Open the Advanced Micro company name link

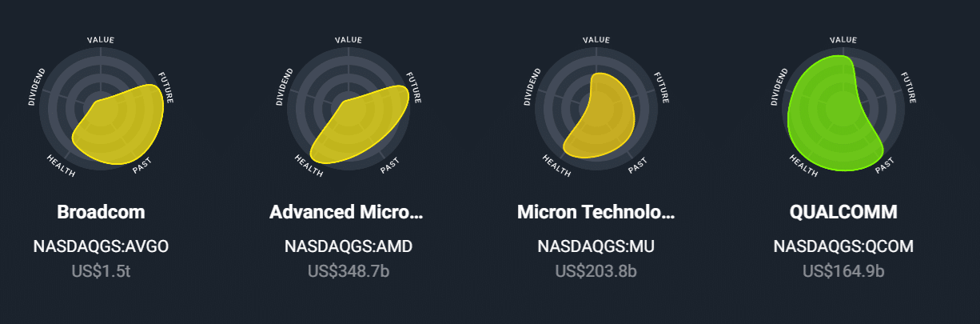[348, 212]
